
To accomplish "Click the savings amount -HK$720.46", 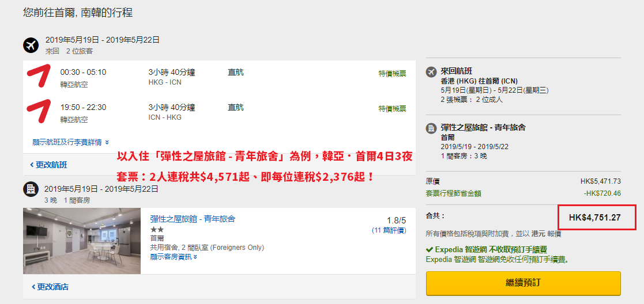I will click(x=602, y=193).
